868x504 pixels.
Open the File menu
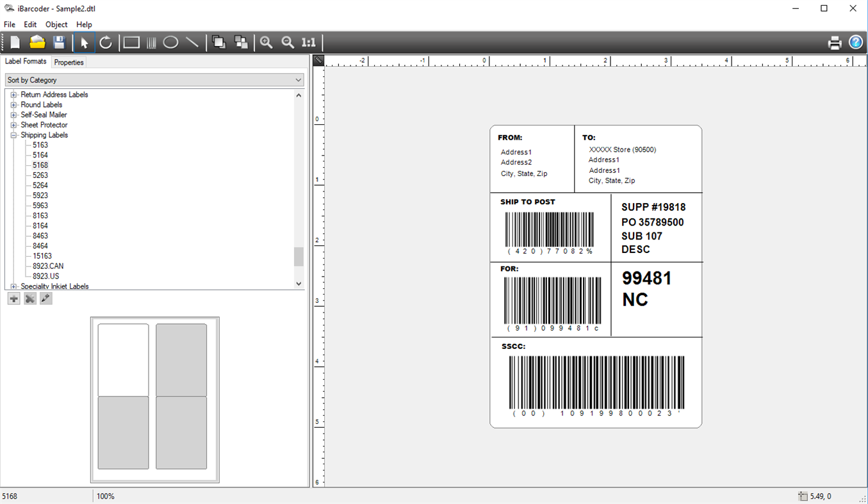click(10, 24)
